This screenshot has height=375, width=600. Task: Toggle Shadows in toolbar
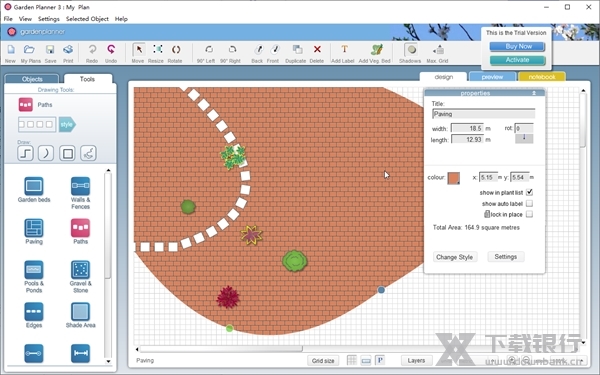(x=411, y=50)
